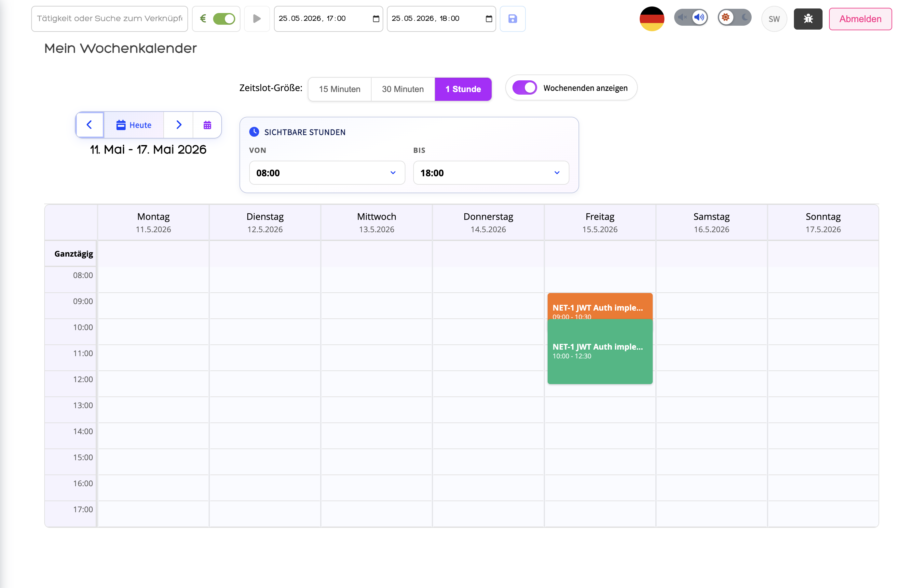Image resolution: width=913 pixels, height=588 pixels.
Task: Open the Bis 18:00 dropdown
Action: pos(491,173)
